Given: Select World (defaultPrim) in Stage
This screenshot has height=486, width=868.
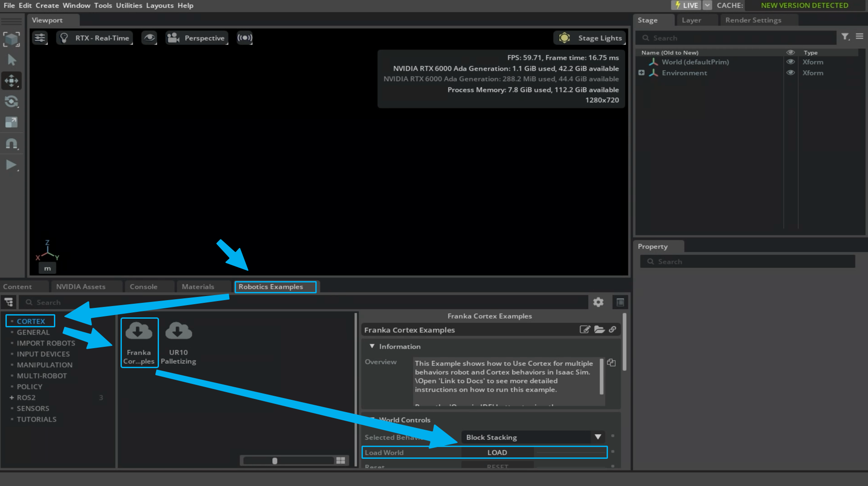Looking at the screenshot, I should [695, 62].
